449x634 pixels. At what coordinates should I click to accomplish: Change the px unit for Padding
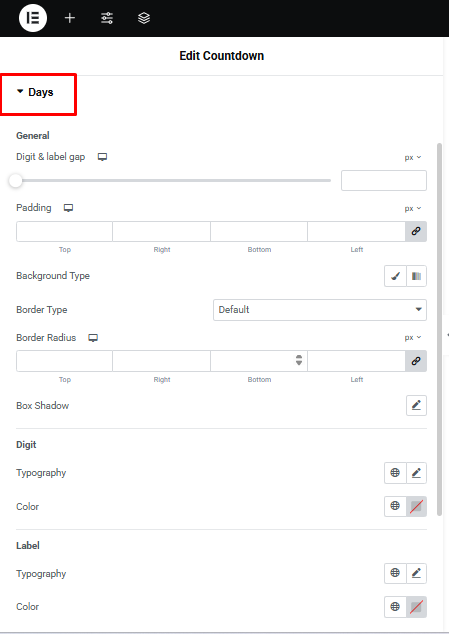pos(413,208)
